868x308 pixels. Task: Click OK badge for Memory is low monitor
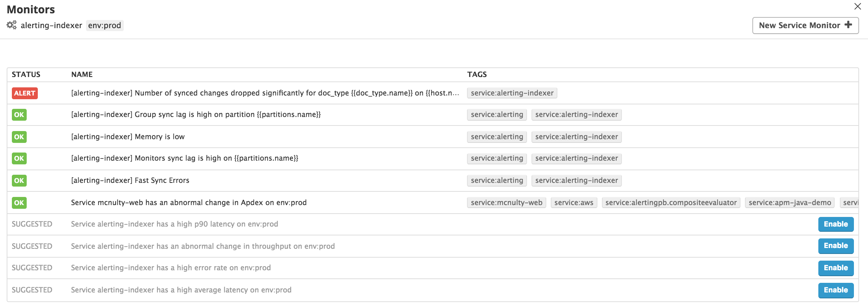click(x=19, y=137)
